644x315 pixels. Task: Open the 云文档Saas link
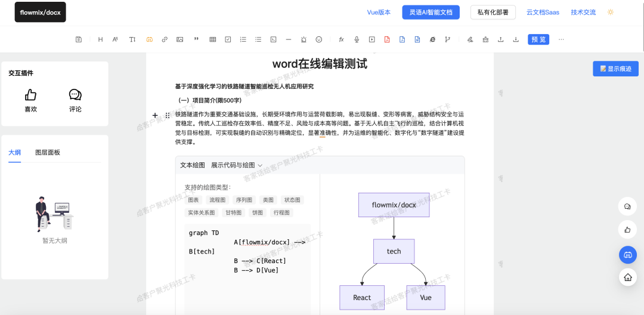(x=543, y=13)
